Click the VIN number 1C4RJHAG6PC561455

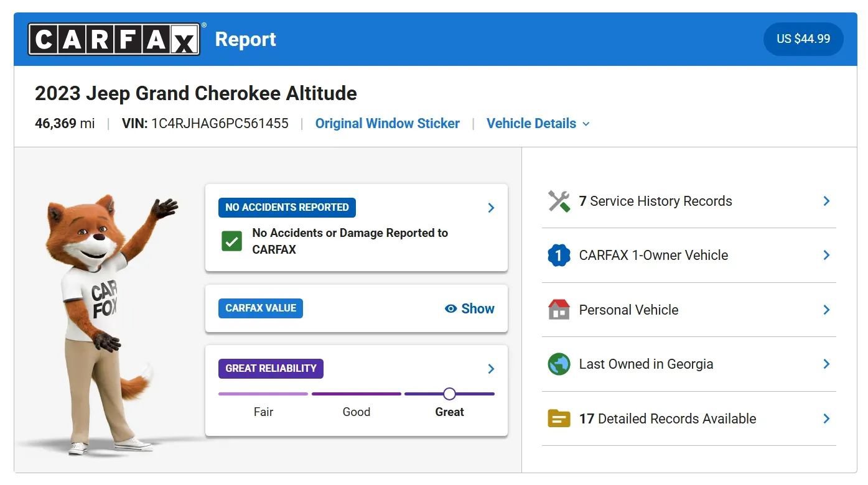[220, 123]
